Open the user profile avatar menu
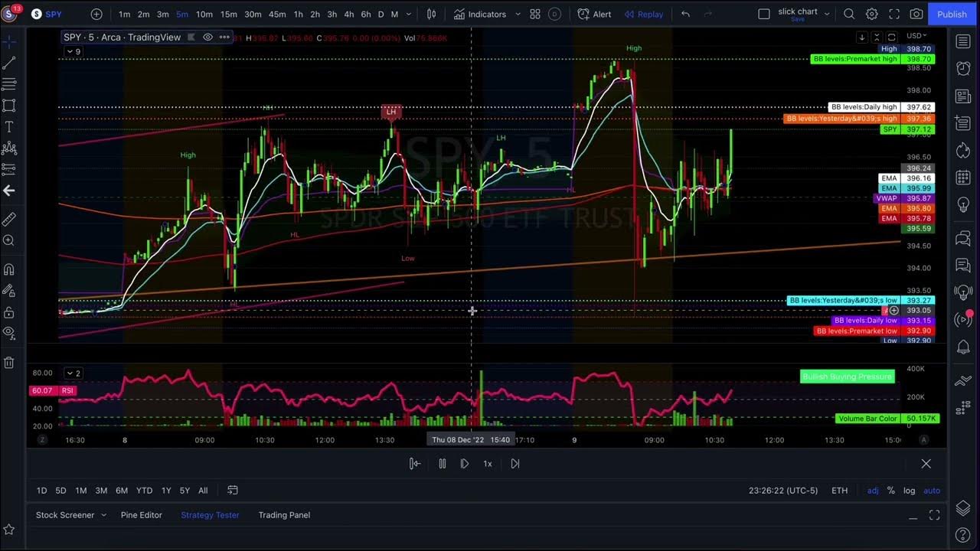The image size is (980, 551). 10,14
